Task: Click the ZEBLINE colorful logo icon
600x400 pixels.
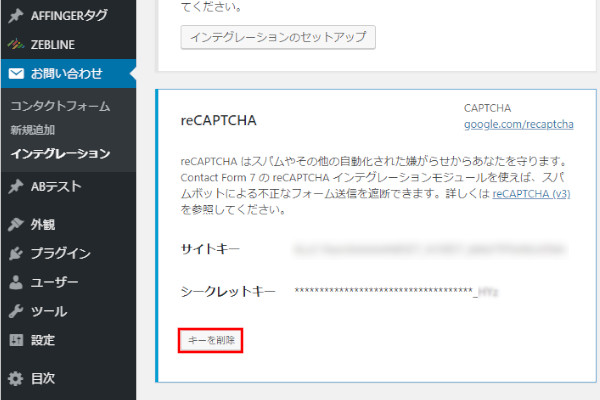Action: [16, 44]
